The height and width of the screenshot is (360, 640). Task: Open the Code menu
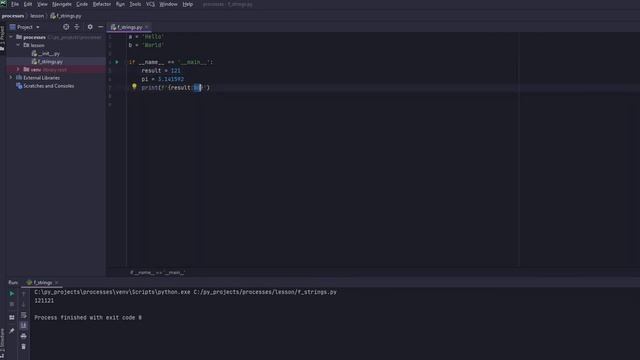pyautogui.click(x=82, y=4)
